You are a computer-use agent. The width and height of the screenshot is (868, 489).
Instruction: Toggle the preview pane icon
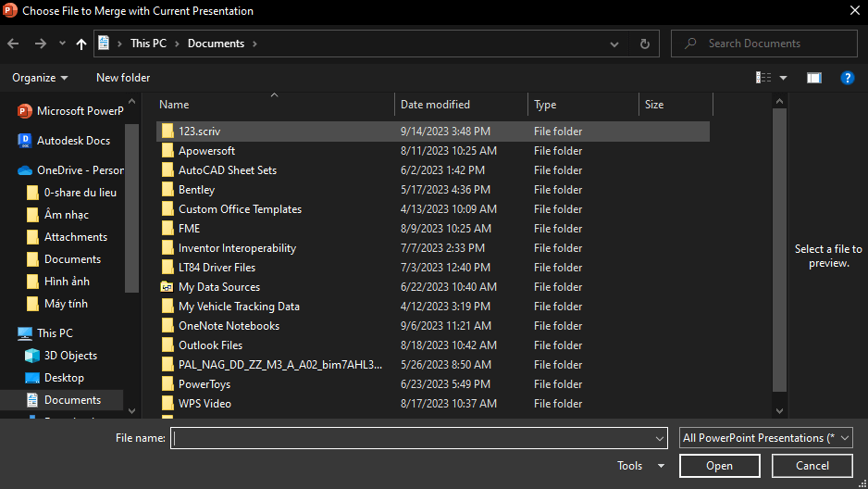[813, 78]
